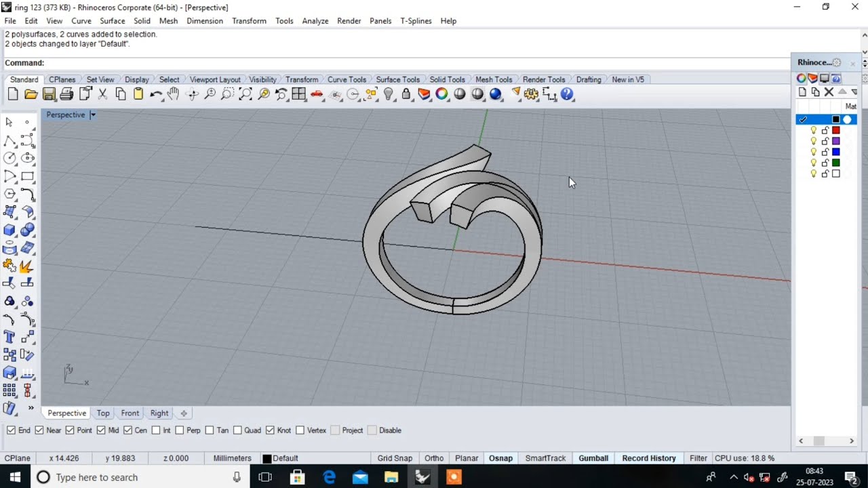Add a new viewport tab with plus icon

[184, 413]
